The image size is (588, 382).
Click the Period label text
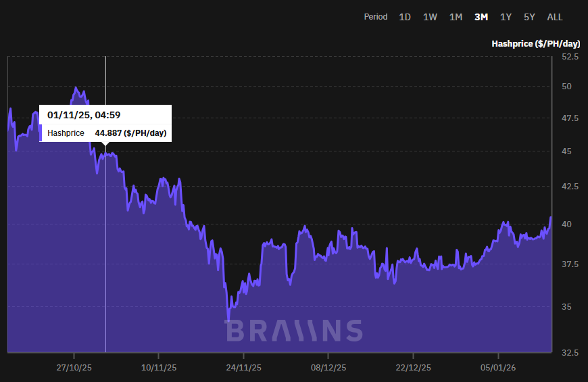click(375, 17)
